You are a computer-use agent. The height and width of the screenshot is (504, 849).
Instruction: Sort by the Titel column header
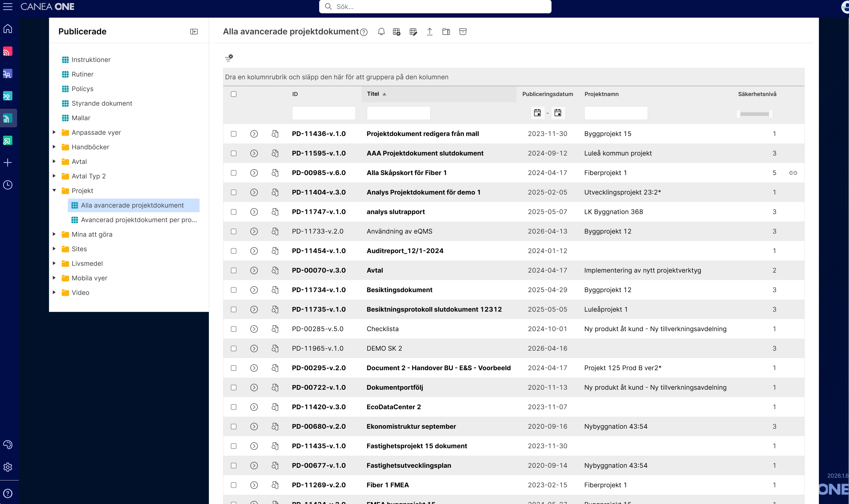pyautogui.click(x=373, y=94)
